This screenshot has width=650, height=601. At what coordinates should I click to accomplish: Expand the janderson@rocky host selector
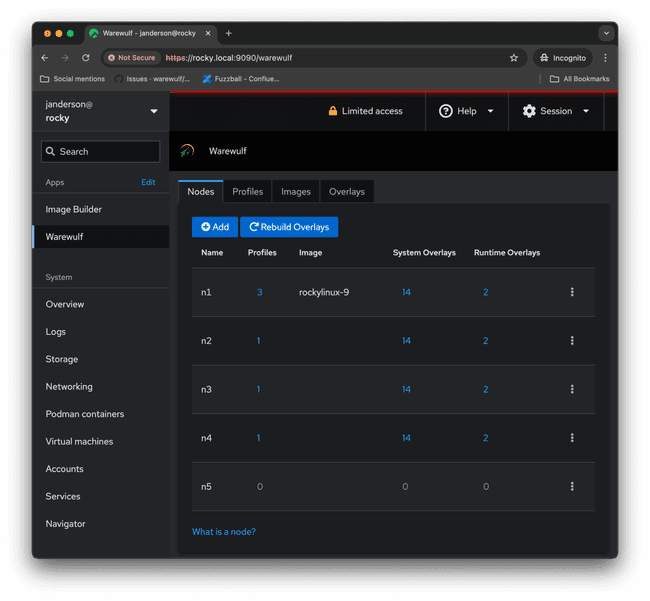(101, 111)
